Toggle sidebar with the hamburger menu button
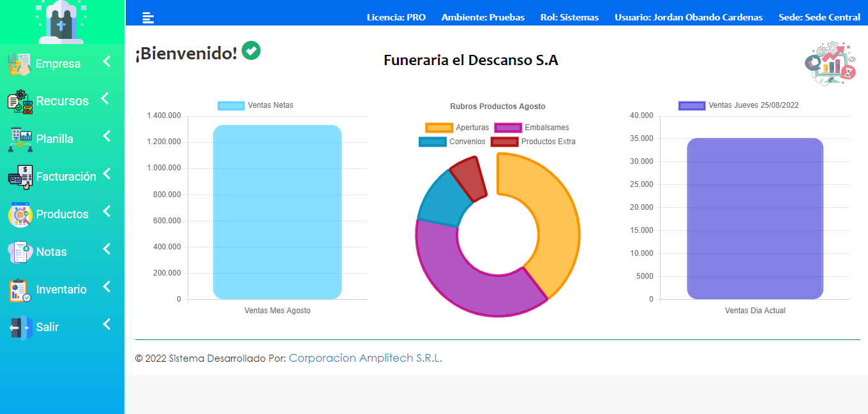Viewport: 868px width, 414px height. click(148, 18)
